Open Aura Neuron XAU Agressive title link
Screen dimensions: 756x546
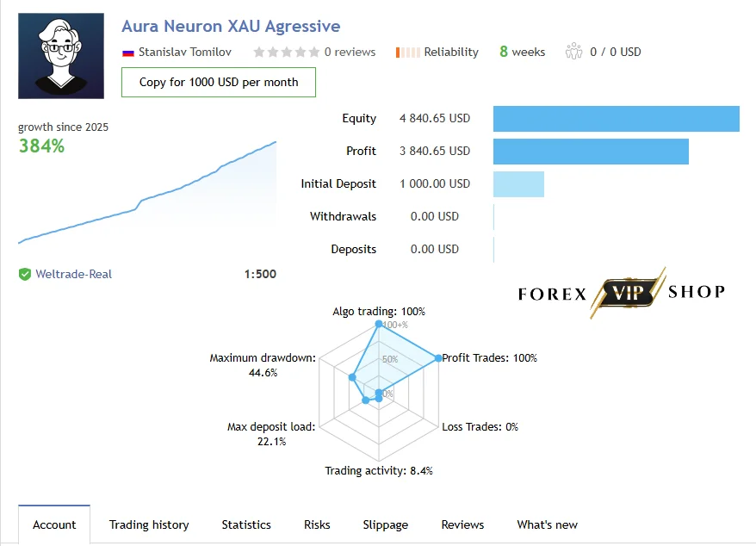231,26
